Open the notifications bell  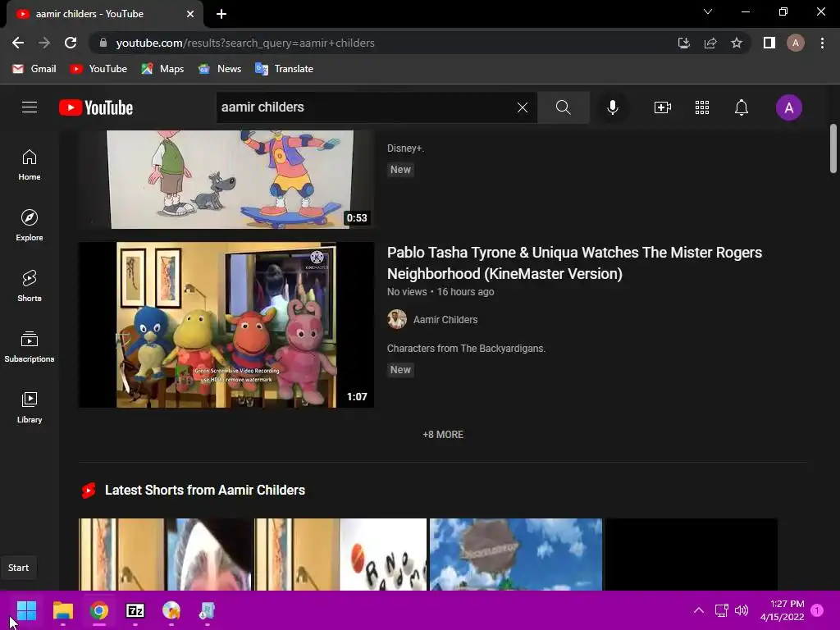pyautogui.click(x=742, y=107)
